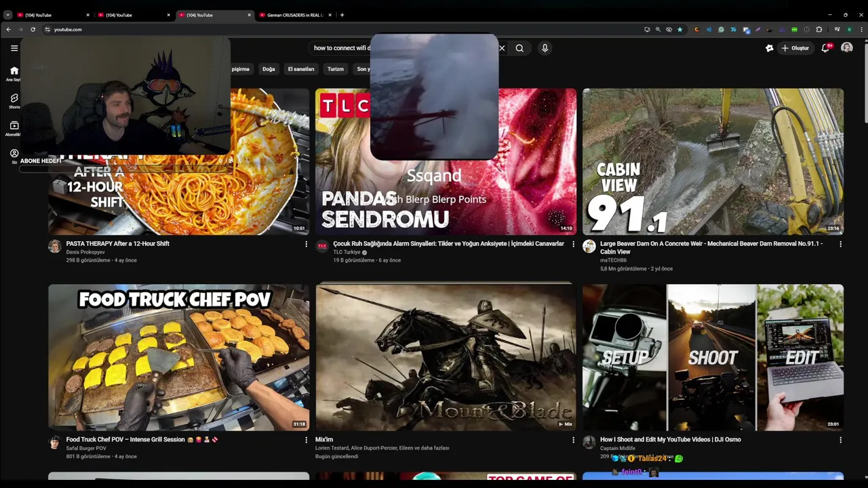This screenshot has height=488, width=868.
Task: Select the El sanatları filter chip
Action: pyautogui.click(x=301, y=69)
